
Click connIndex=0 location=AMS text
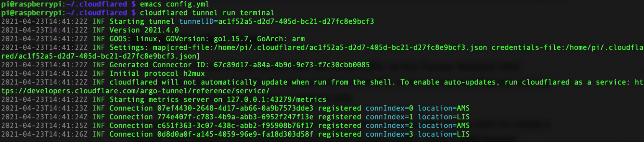pos(418,109)
